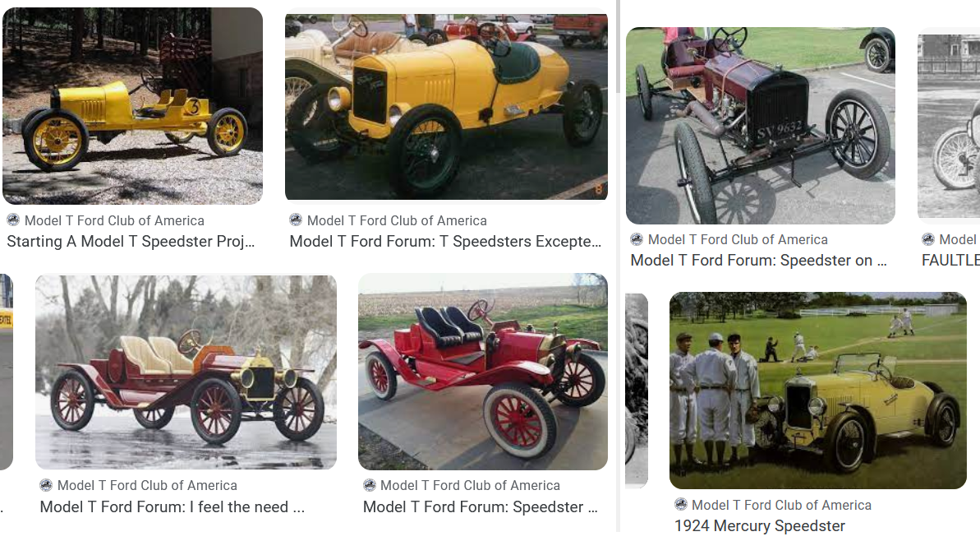The width and height of the screenshot is (980, 541).
Task: Open yellow speedster with green seat thumbnail
Action: (x=446, y=106)
